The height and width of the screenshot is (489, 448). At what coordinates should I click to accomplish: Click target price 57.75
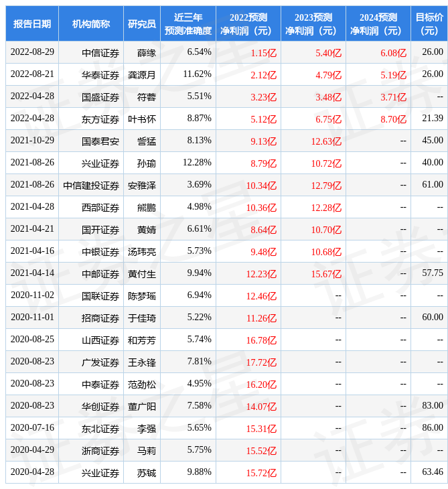433,273
